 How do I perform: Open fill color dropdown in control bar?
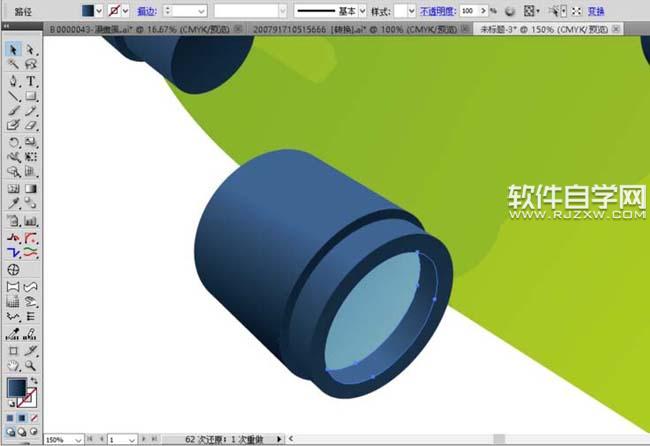[x=99, y=11]
